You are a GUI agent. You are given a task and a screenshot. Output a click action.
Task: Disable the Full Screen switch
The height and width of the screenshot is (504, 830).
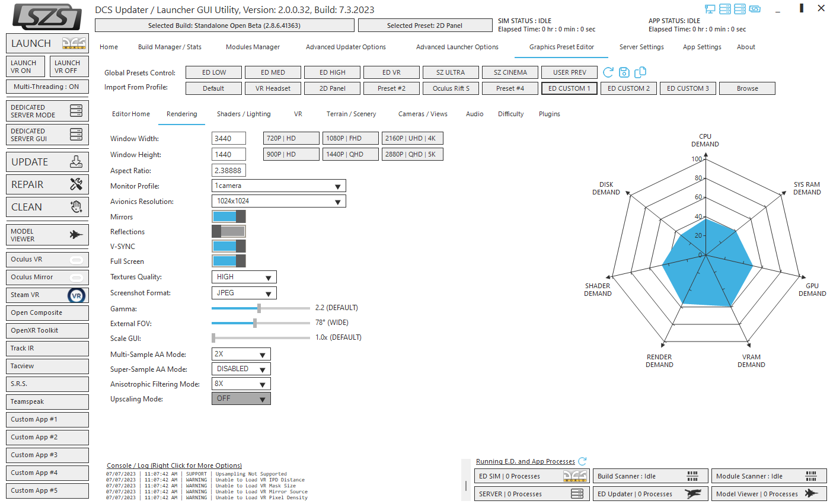coord(229,261)
